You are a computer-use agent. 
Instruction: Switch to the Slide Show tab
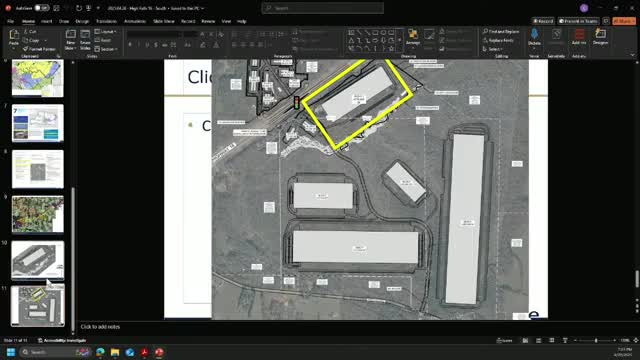pyautogui.click(x=164, y=21)
